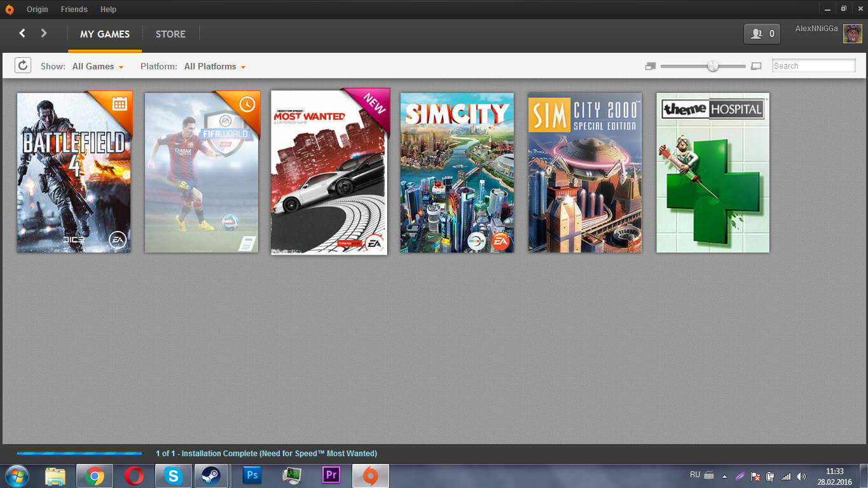Click the AlexNNiGGa username
Screen dimensions: 868x488
pyautogui.click(x=816, y=29)
